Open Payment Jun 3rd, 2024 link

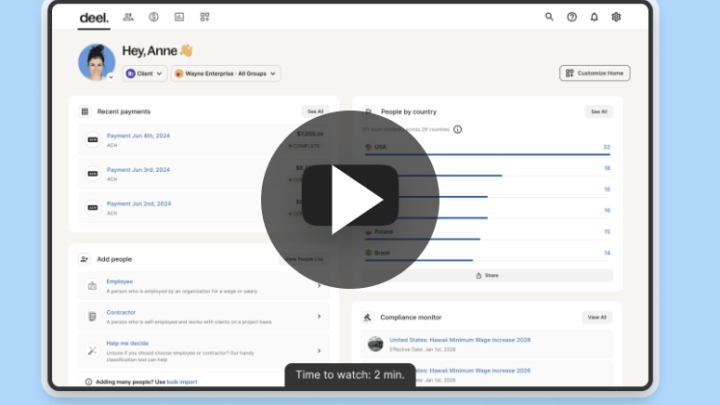(x=138, y=169)
